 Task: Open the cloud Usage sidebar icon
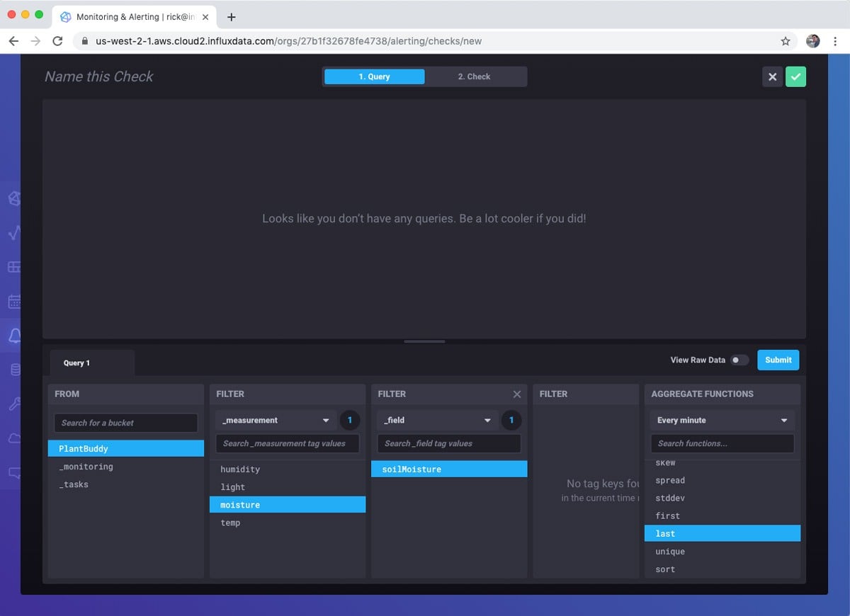click(x=14, y=436)
